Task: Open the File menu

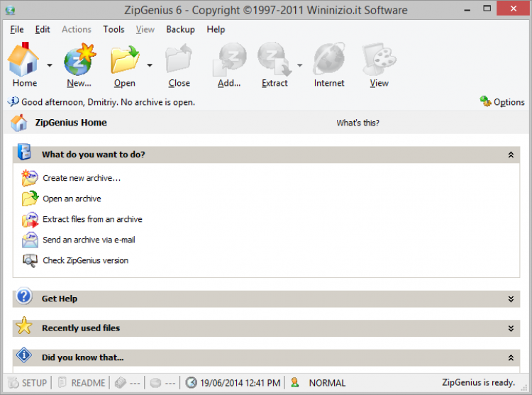Action: coord(17,30)
